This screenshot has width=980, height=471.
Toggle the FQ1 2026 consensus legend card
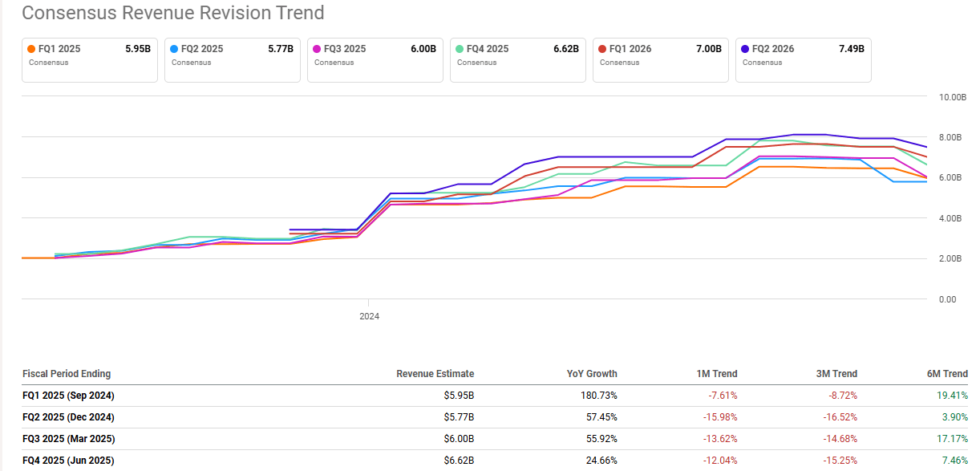(x=661, y=59)
